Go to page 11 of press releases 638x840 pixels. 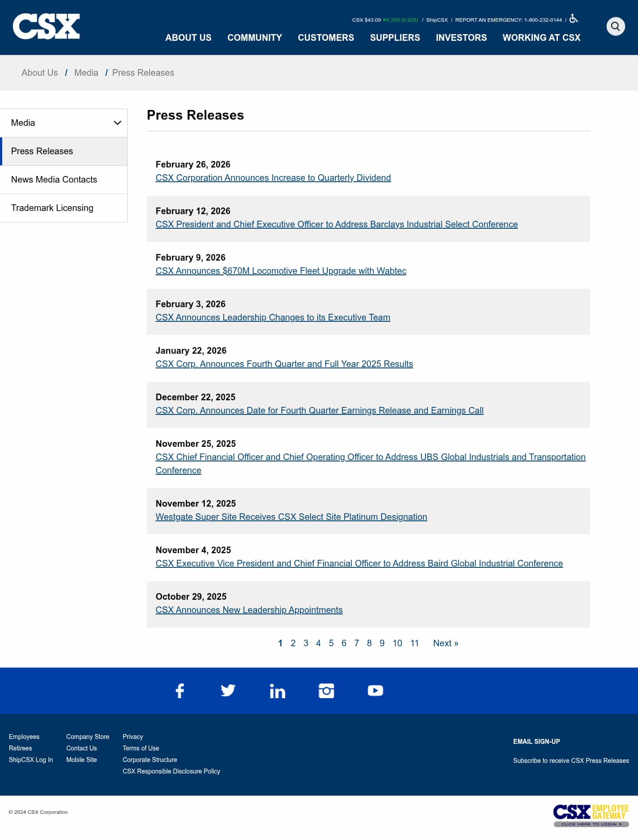(415, 643)
